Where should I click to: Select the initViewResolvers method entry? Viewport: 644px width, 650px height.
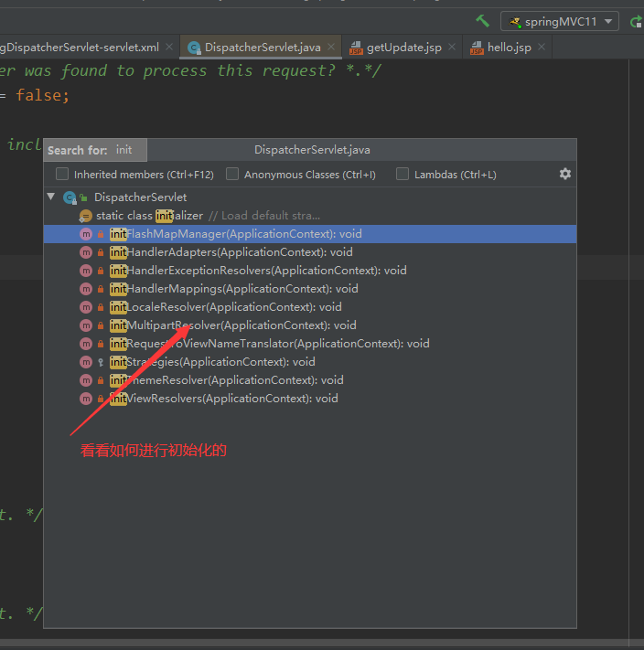(x=223, y=399)
